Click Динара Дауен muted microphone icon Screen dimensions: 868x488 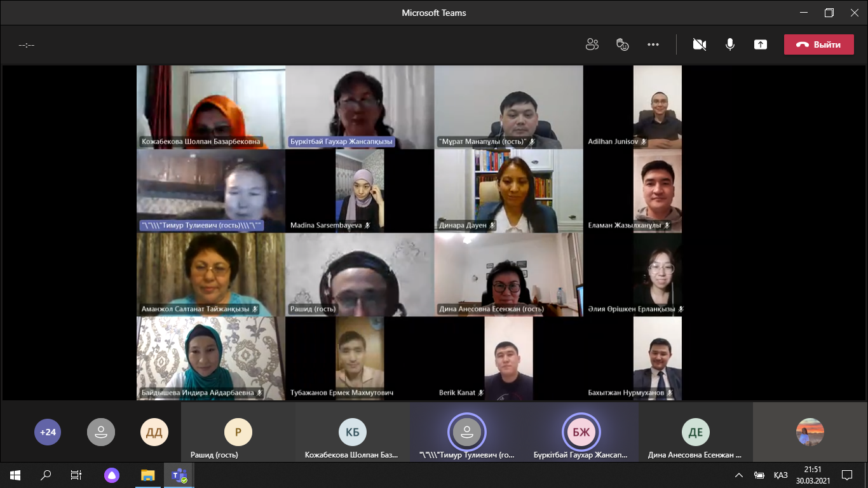tap(492, 226)
